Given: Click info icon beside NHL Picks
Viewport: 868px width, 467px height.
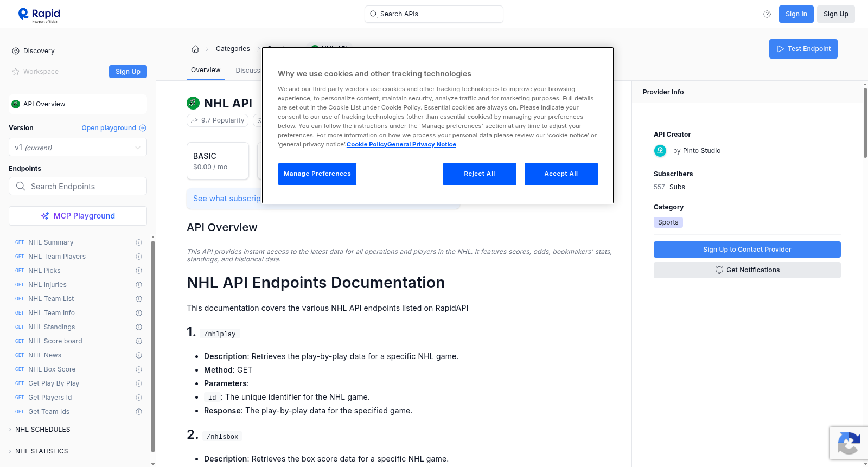Looking at the screenshot, I should point(139,271).
